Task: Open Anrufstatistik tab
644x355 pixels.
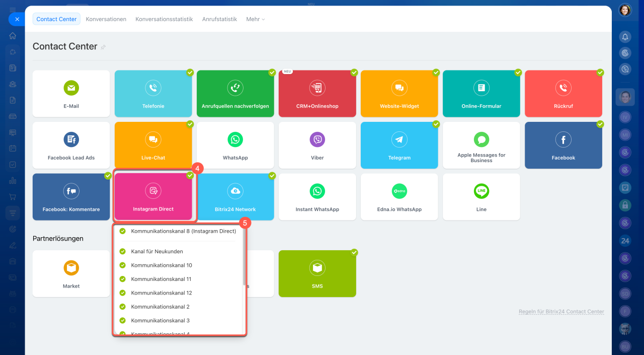Action: 219,19
